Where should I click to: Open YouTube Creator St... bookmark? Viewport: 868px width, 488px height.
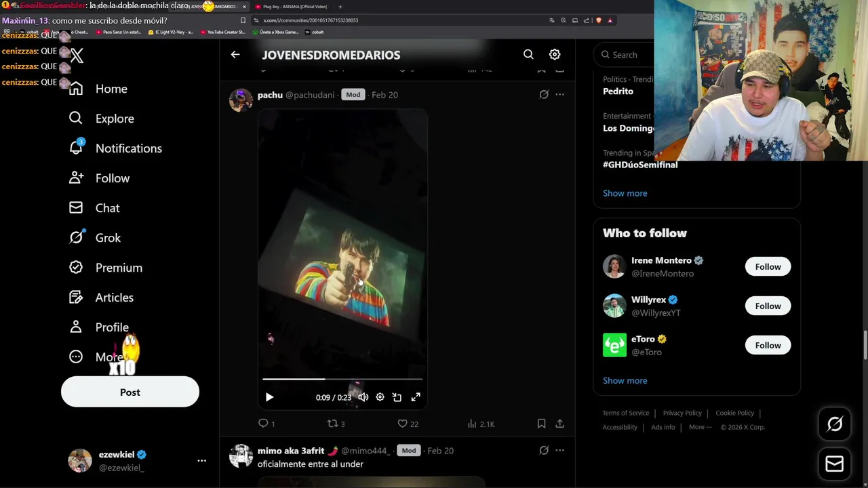(x=222, y=32)
